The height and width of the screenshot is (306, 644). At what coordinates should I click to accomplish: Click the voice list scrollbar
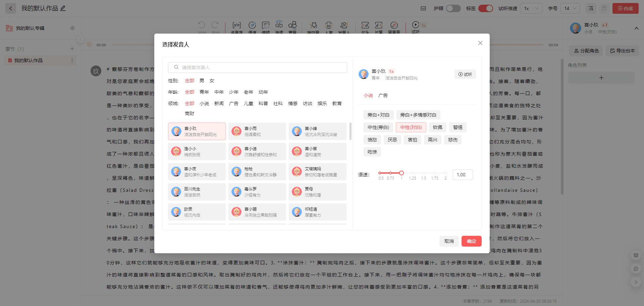pyautogui.click(x=351, y=131)
